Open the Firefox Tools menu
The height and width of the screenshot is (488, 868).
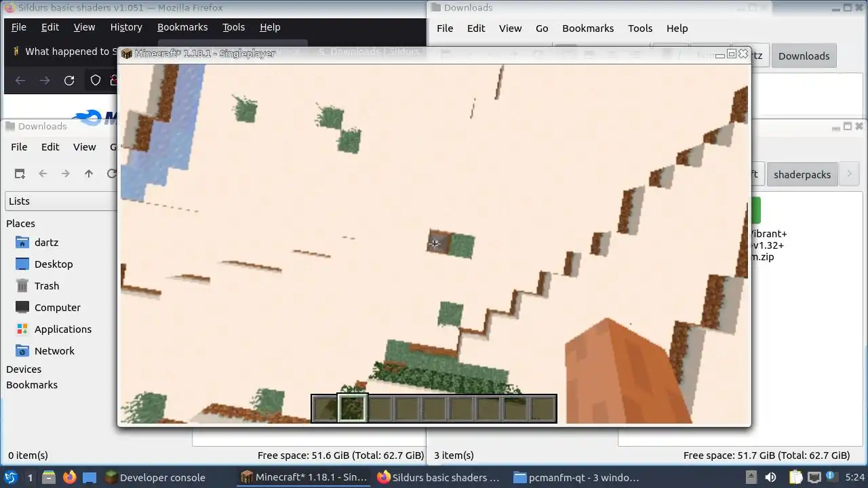[x=233, y=27]
